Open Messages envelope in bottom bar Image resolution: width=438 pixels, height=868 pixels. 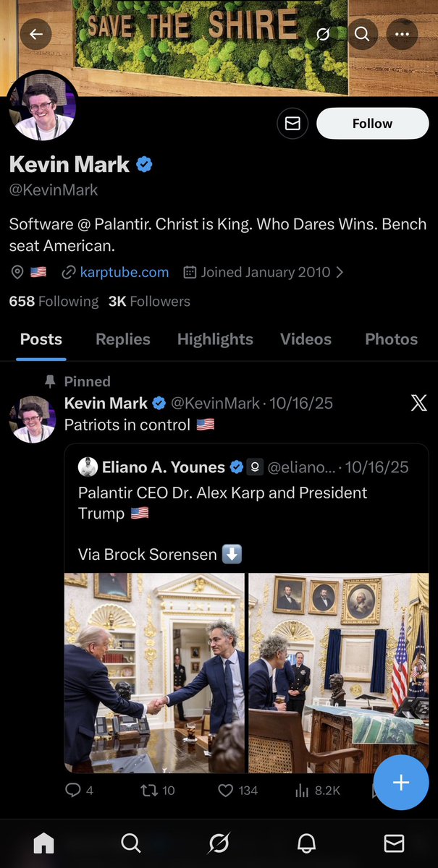[x=394, y=843]
